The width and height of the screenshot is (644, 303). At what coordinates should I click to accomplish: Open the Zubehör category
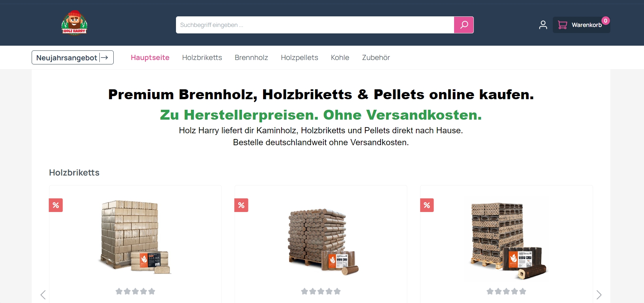[x=376, y=58]
